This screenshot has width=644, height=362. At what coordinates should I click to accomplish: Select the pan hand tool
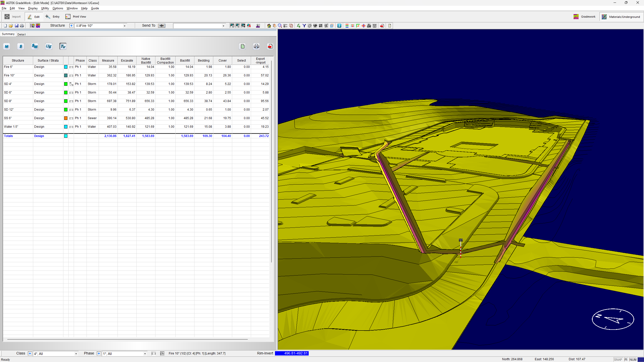pos(274,26)
